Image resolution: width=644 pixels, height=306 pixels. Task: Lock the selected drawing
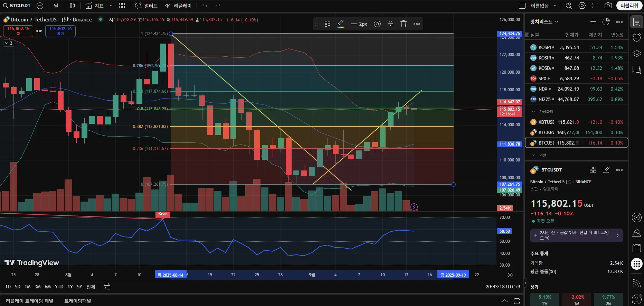coord(390,24)
